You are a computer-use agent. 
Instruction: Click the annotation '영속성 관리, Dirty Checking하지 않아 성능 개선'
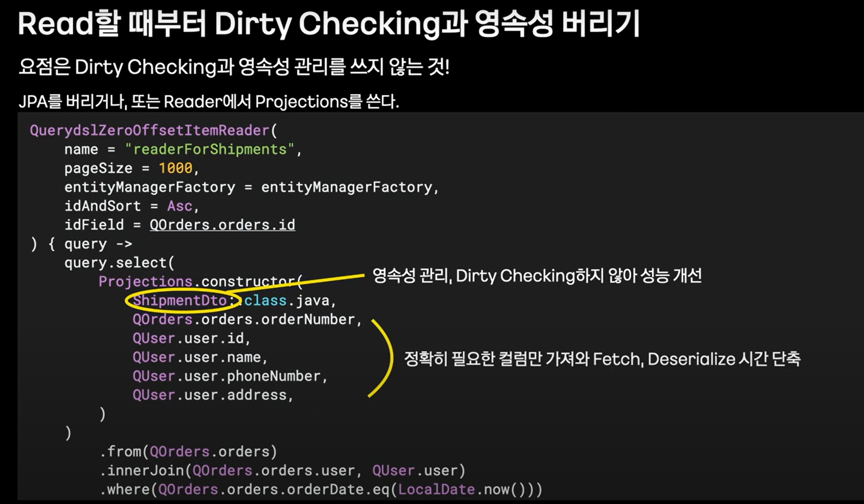(537, 276)
